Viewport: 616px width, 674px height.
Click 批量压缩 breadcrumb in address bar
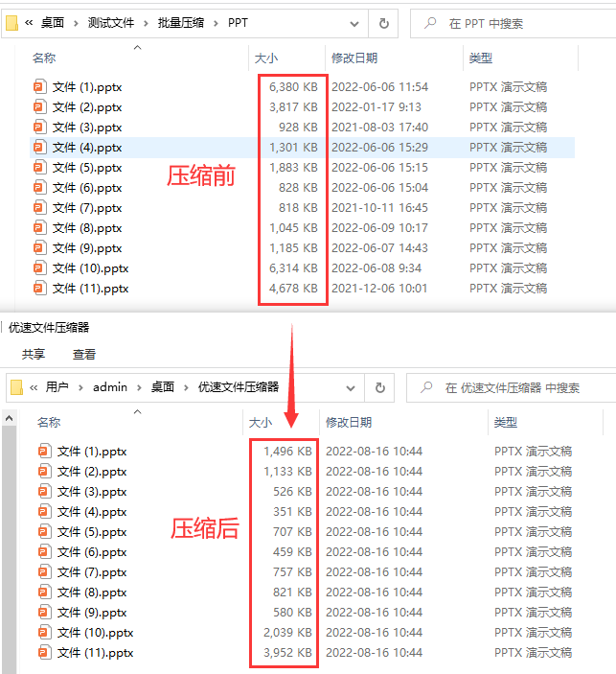181,23
